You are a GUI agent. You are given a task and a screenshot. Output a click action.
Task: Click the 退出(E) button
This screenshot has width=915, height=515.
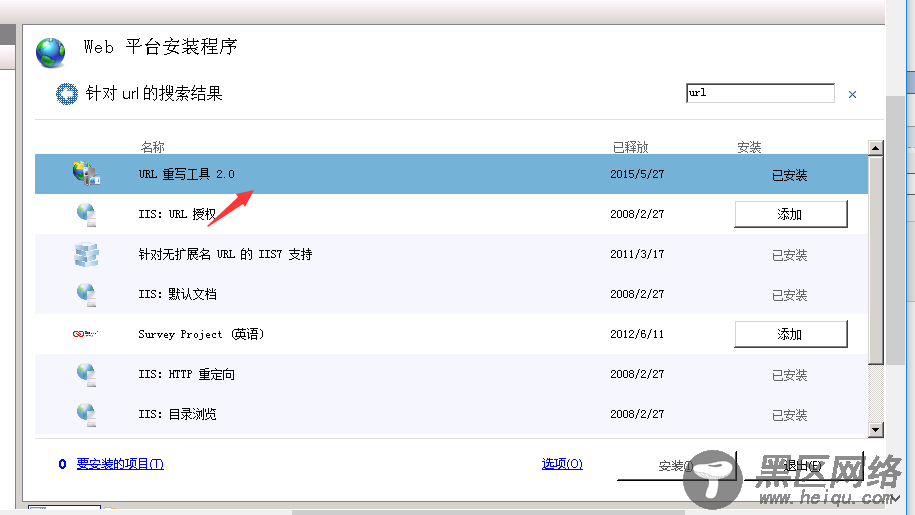point(804,465)
